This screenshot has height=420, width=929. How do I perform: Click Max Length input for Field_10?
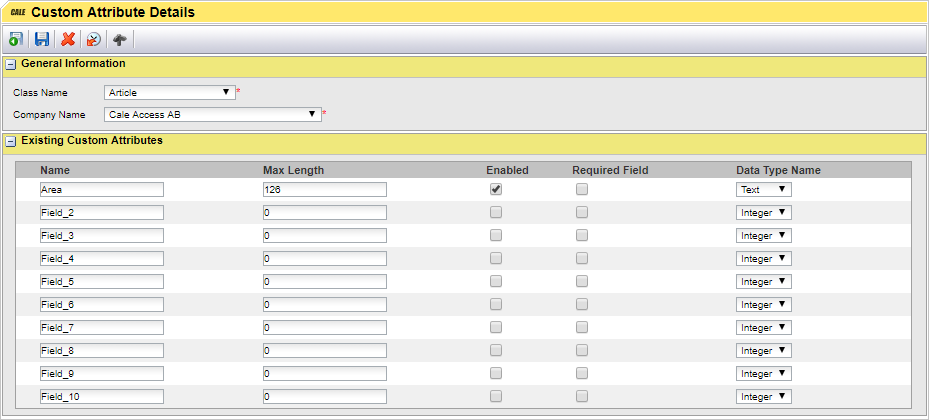click(325, 397)
